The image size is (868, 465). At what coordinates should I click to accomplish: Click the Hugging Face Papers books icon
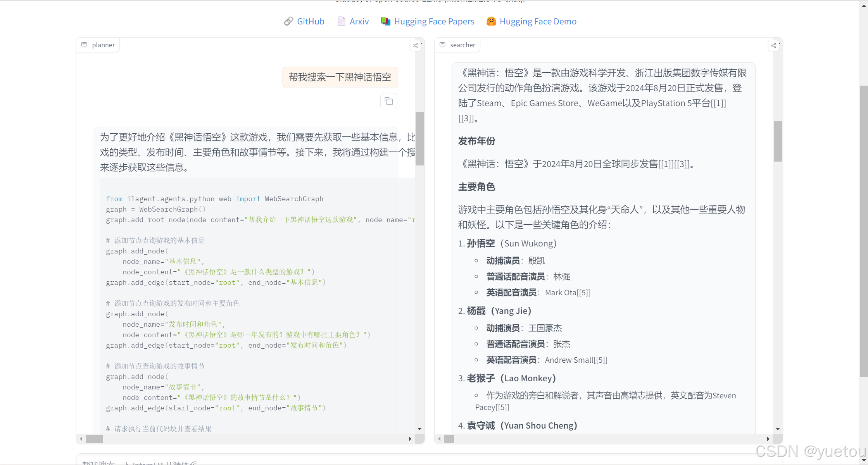[385, 21]
